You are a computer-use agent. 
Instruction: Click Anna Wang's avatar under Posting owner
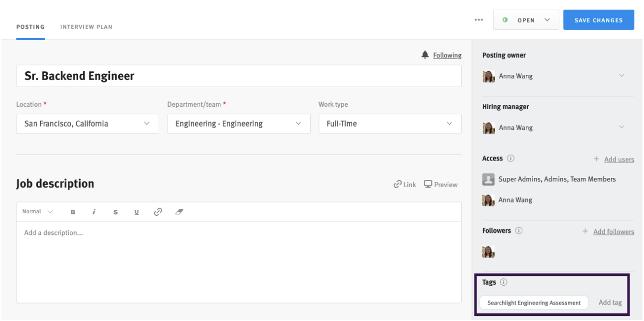pos(488,76)
